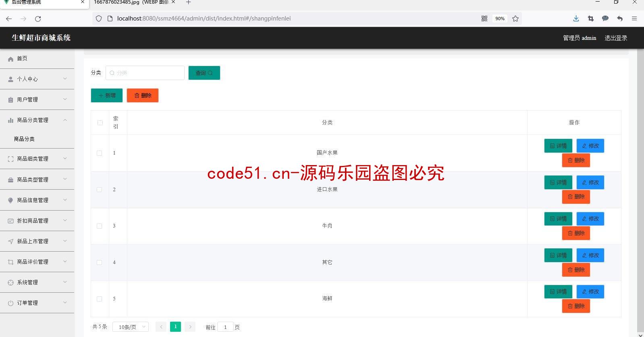The height and width of the screenshot is (337, 644).
Task: Open the 系统管理 menu label
Action: coord(27,283)
